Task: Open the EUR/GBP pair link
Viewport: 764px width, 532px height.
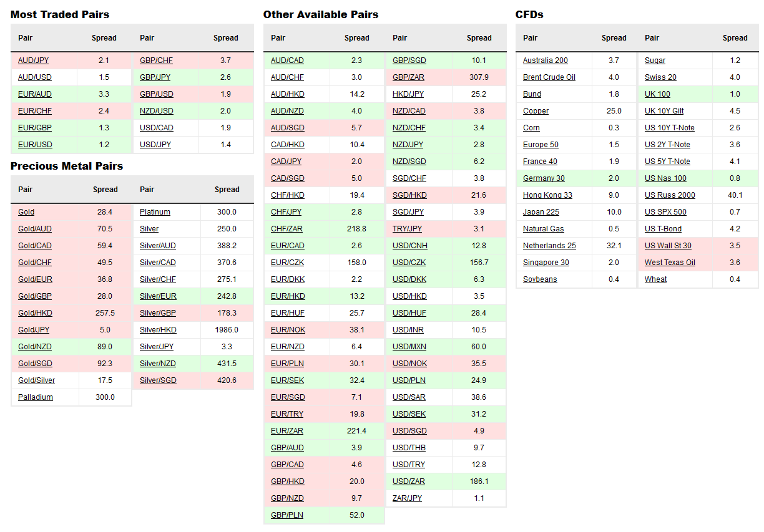Action: 34,128
